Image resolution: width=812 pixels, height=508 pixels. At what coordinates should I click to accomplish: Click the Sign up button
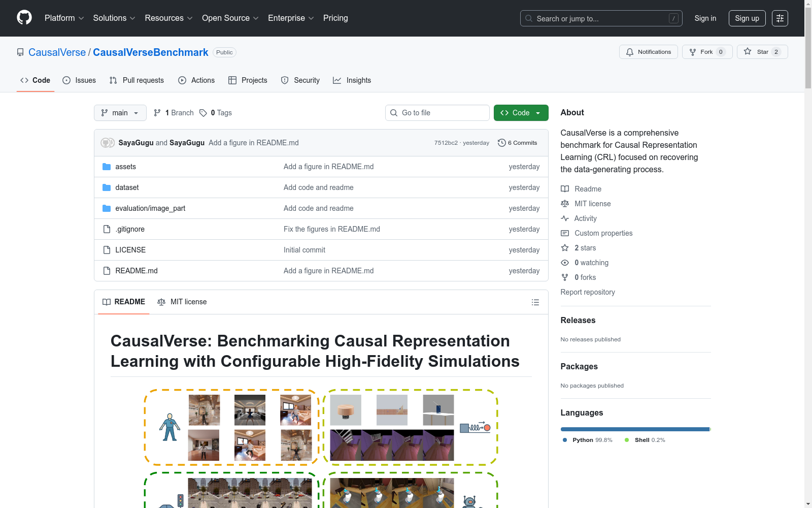point(747,18)
